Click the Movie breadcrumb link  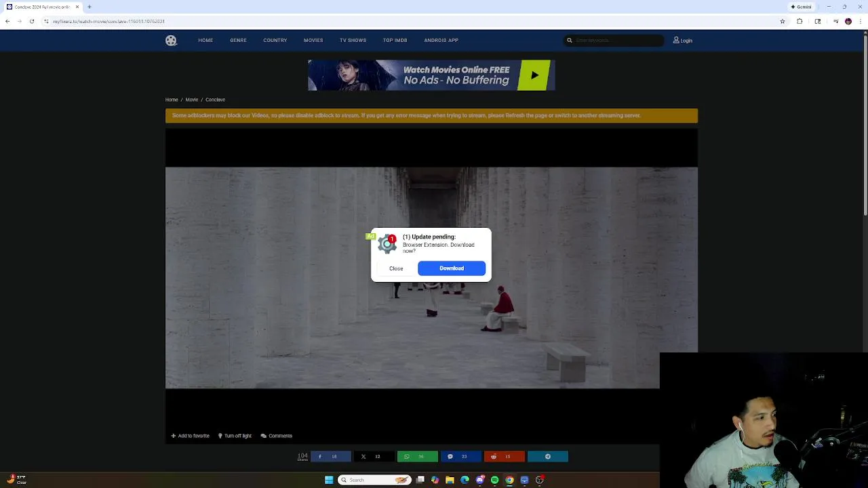pyautogui.click(x=192, y=100)
